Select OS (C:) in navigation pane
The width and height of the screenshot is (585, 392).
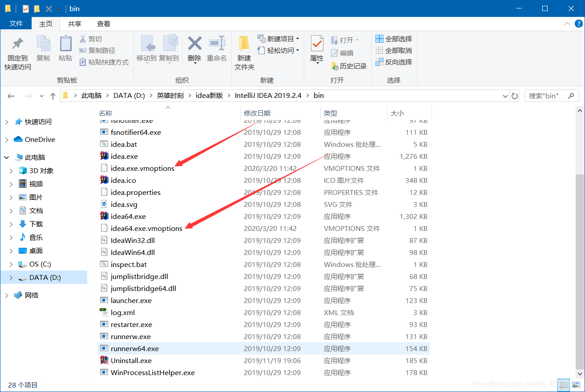pyautogui.click(x=40, y=264)
